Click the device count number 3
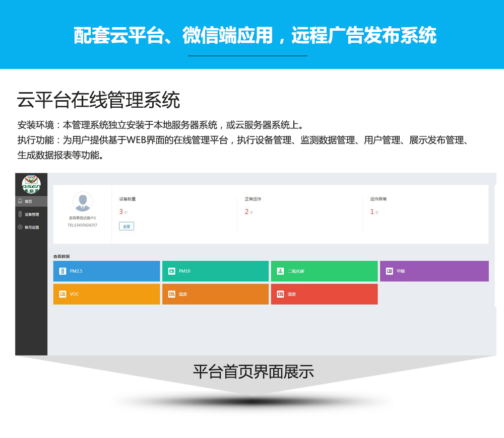504x438 pixels. coord(121,212)
